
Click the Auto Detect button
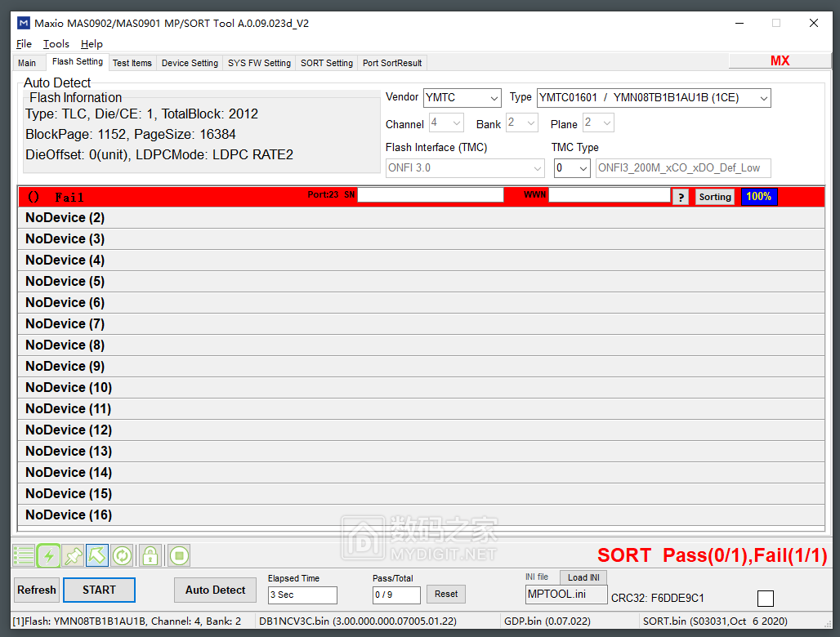[216, 590]
